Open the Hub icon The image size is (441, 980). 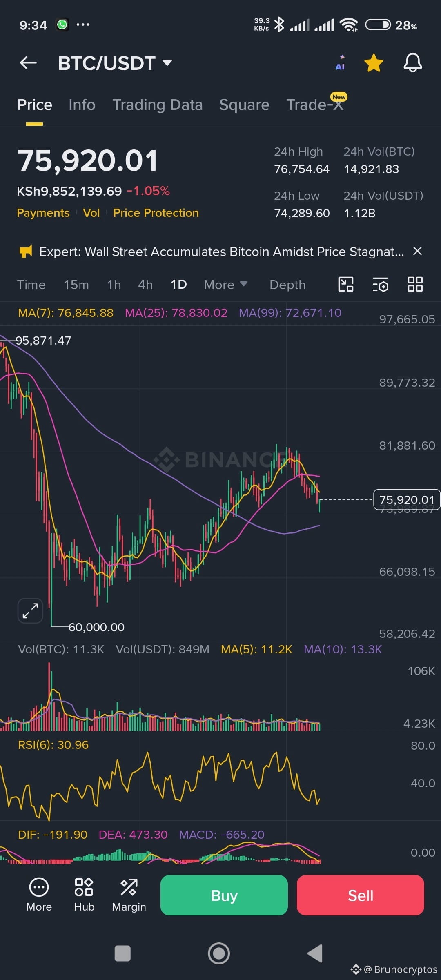coord(84,895)
